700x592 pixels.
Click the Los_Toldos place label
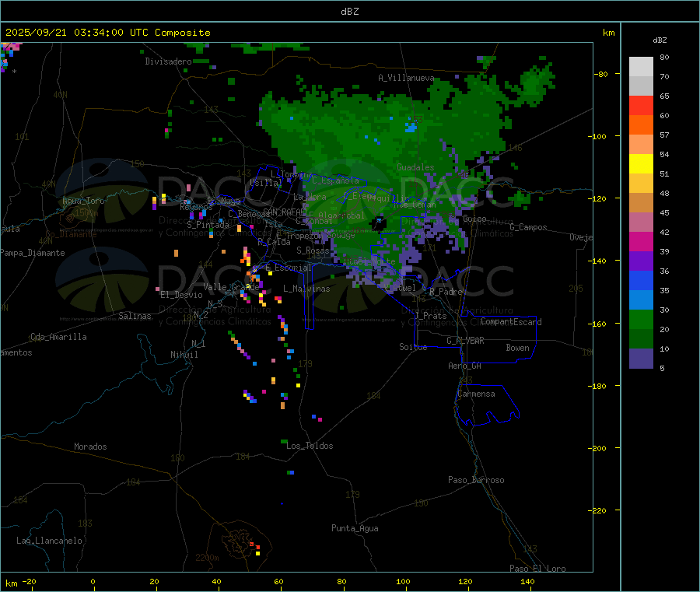click(310, 446)
